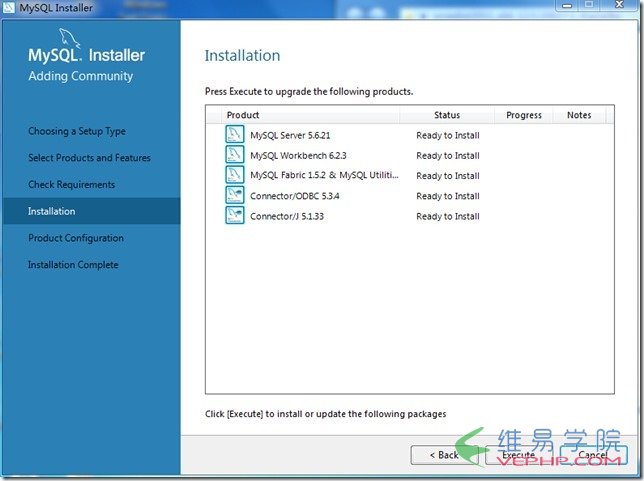644x481 pixels.
Task: Select the MySQL Server 5.6.21 row text
Action: pos(290,135)
